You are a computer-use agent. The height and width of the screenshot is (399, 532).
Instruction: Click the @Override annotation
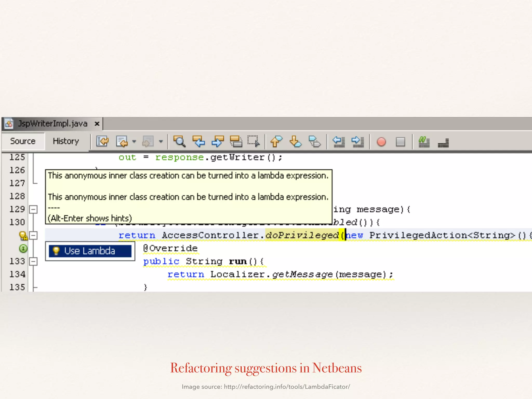pos(170,248)
